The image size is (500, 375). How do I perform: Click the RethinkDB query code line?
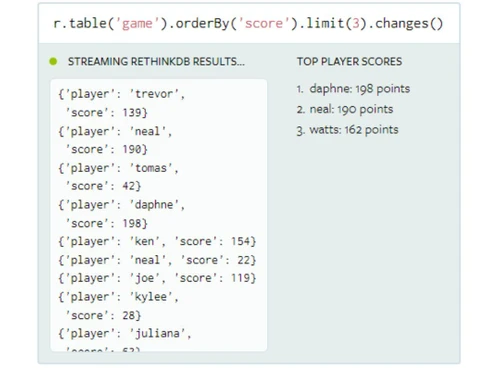[248, 23]
